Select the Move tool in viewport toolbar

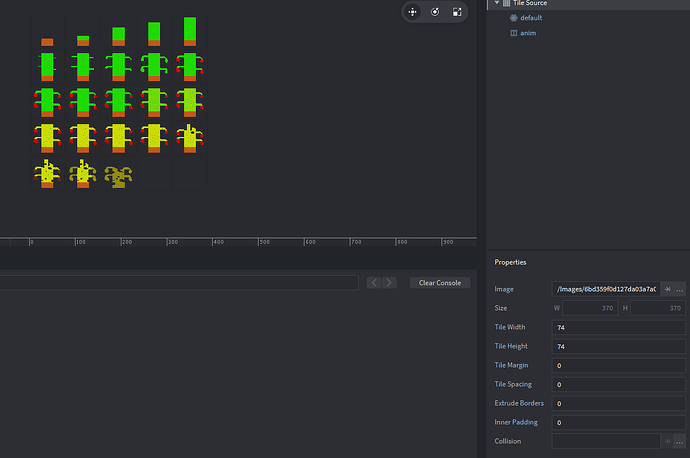tap(412, 12)
